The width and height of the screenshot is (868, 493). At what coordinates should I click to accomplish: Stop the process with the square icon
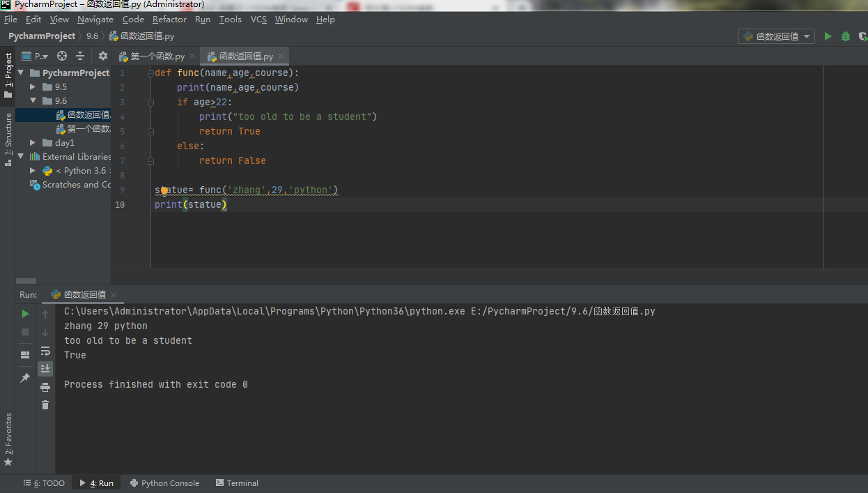[x=25, y=332]
